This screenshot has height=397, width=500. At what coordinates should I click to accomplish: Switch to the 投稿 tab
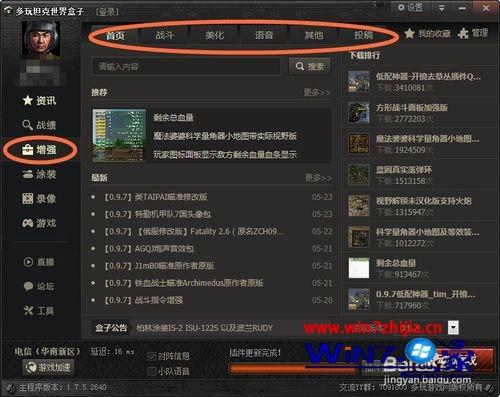[363, 35]
